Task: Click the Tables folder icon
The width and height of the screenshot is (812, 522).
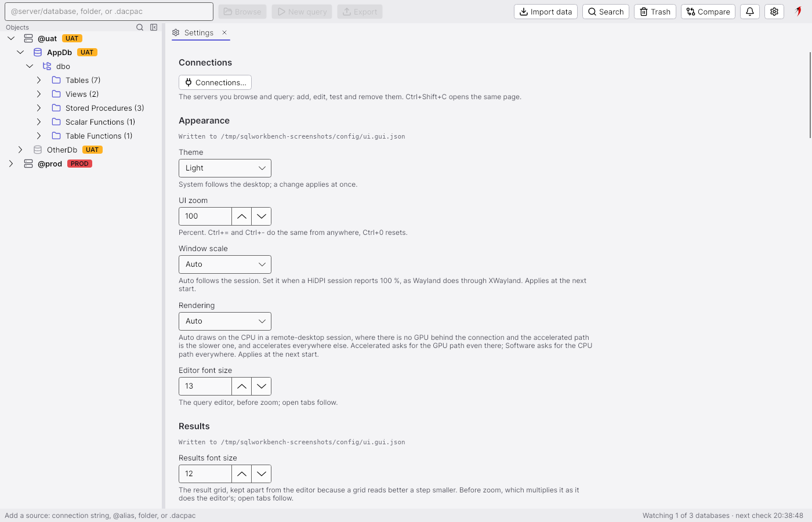Action: pos(56,80)
